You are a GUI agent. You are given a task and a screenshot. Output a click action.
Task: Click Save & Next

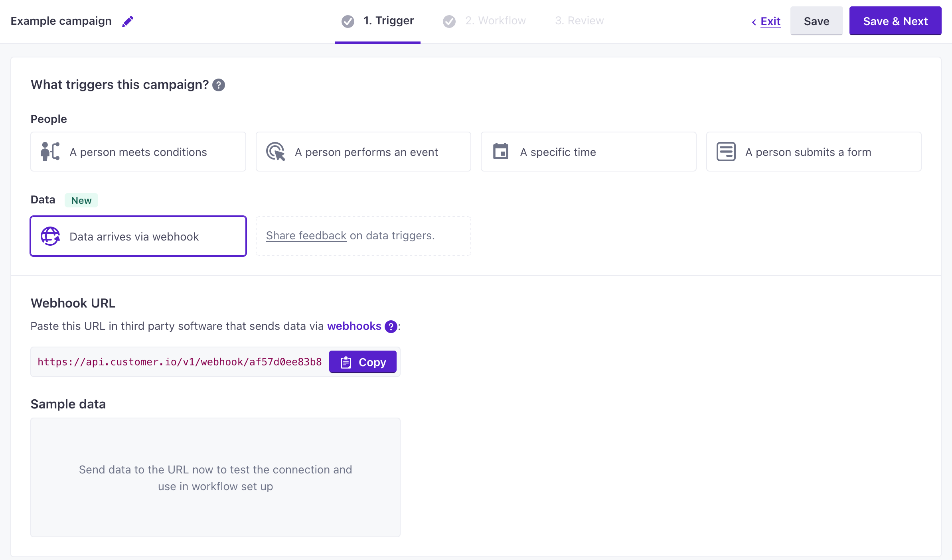895,21
